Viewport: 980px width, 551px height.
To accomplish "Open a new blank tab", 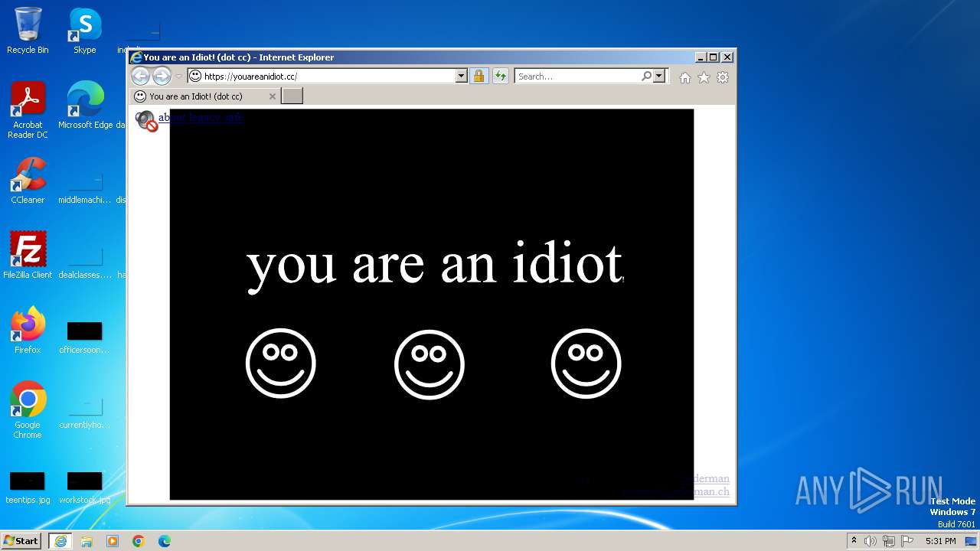I will pos(292,96).
